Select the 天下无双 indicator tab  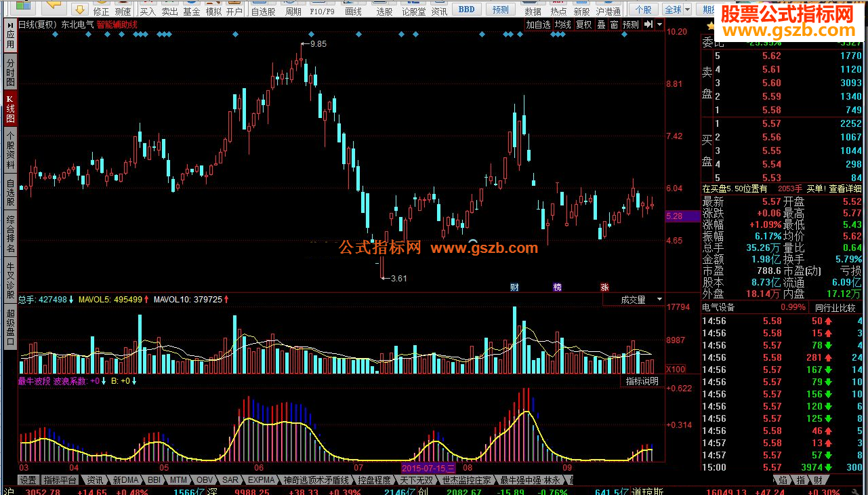click(x=417, y=479)
